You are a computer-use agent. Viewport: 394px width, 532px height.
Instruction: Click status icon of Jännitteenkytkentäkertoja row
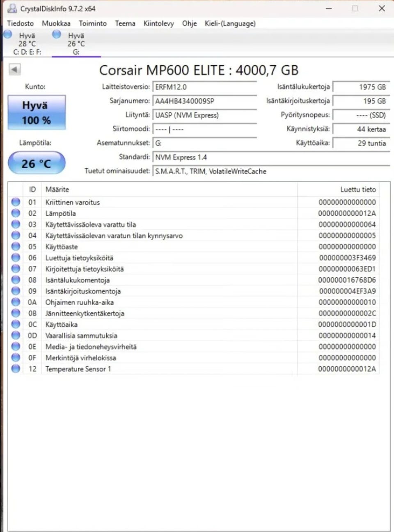pyautogui.click(x=16, y=313)
